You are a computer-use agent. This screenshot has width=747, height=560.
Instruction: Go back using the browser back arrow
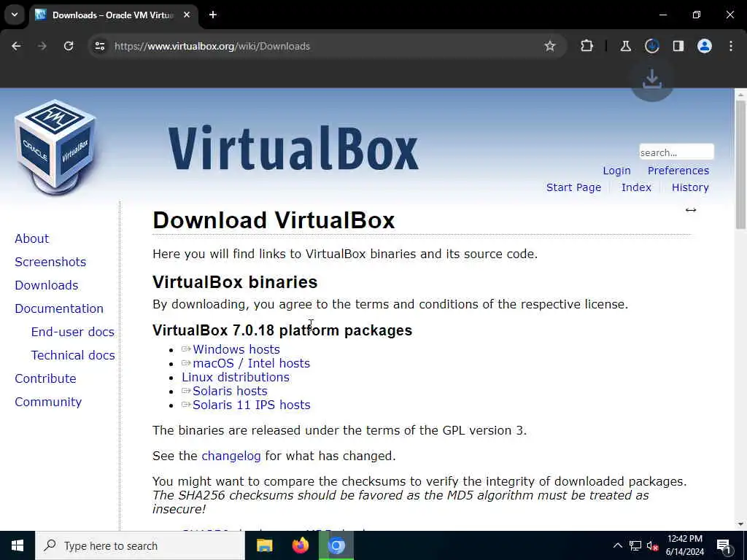click(x=16, y=46)
